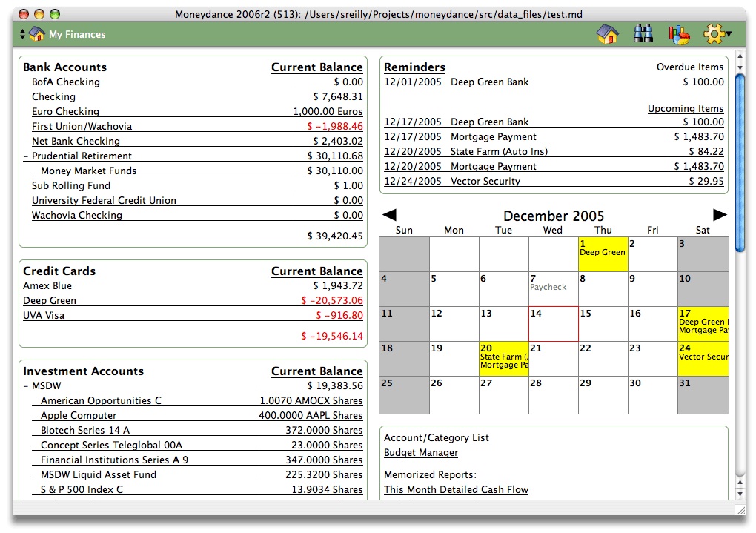756x533 pixels.
Task: Click the binoculars search icon
Action: (x=643, y=34)
